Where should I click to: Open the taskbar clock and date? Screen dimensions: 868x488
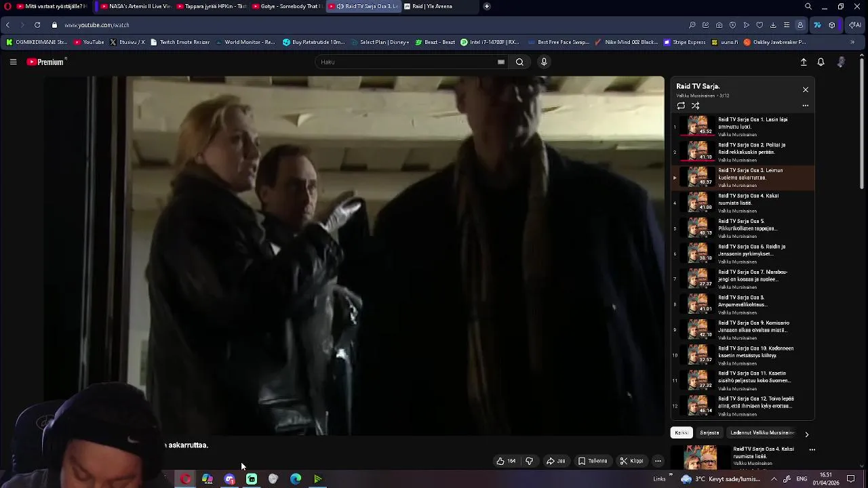tap(826, 479)
